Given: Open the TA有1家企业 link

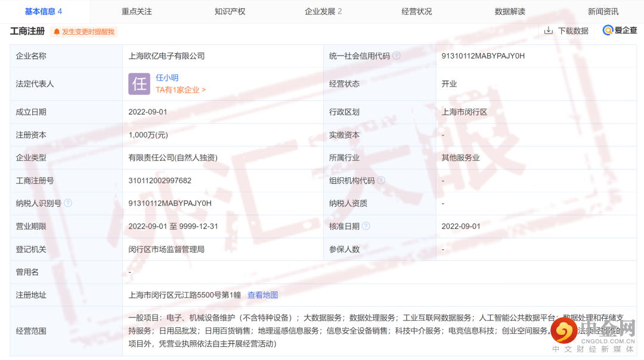Looking at the screenshot, I should (181, 90).
